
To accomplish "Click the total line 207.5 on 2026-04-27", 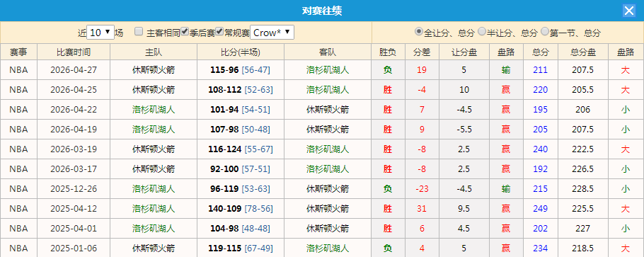I will 583,70.
